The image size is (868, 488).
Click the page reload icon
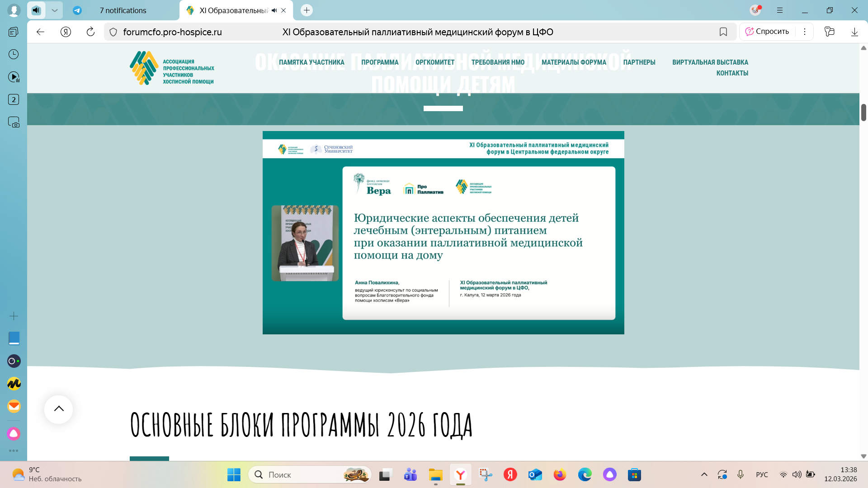point(90,32)
